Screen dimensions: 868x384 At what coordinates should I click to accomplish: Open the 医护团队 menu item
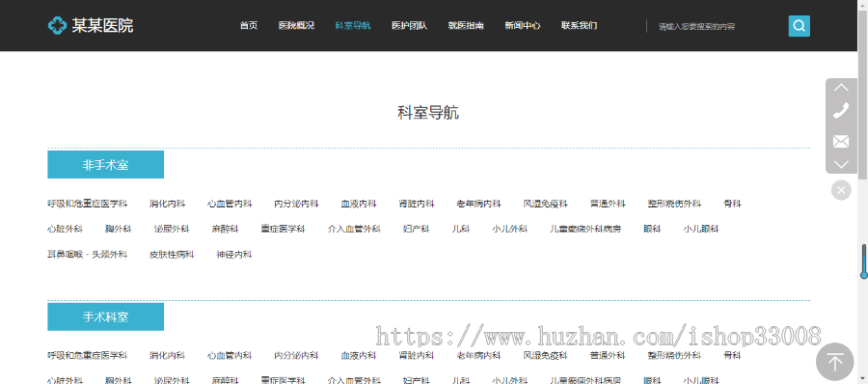point(409,25)
